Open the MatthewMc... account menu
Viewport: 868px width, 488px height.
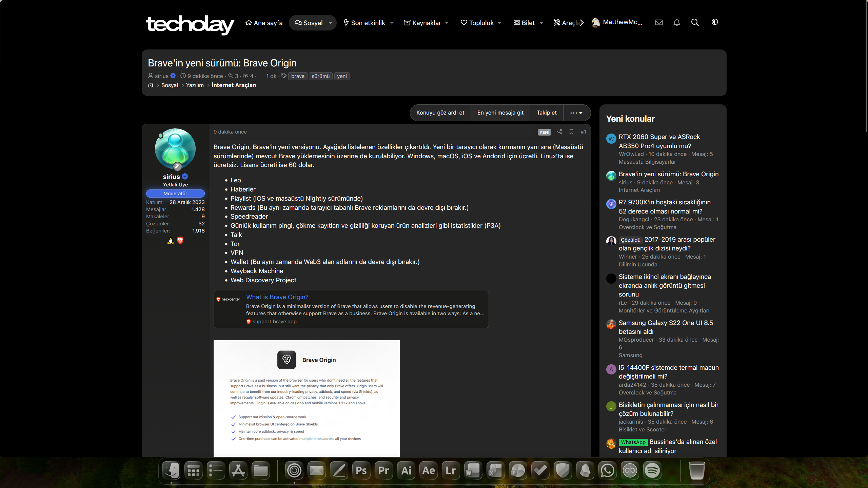[617, 22]
